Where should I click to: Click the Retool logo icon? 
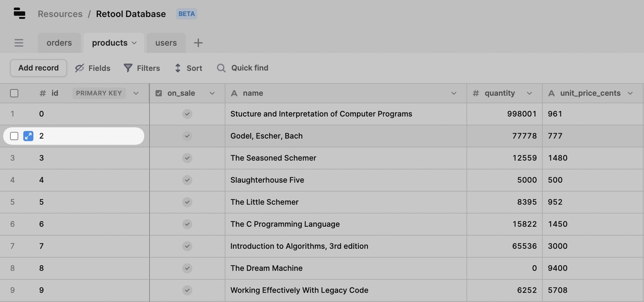pos(19,13)
